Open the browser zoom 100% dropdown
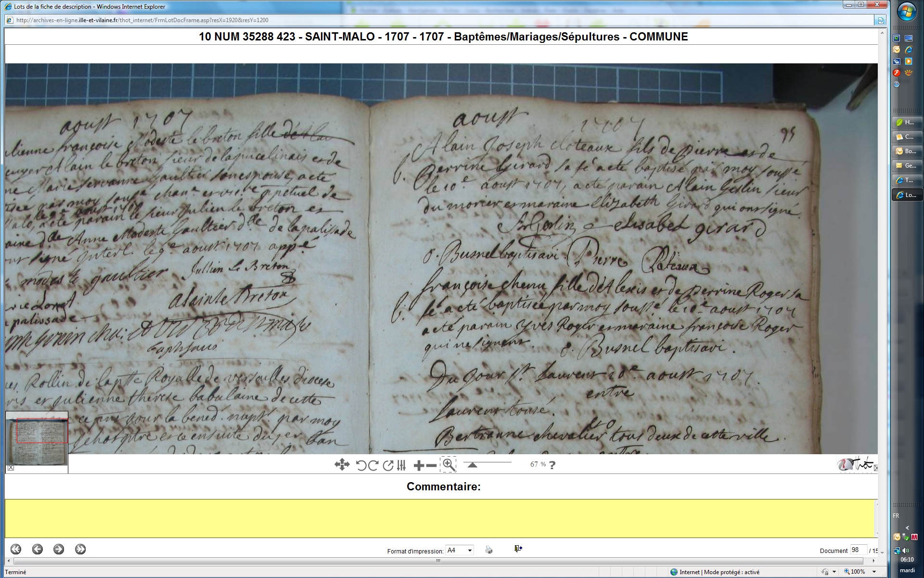The width and height of the screenshot is (924, 578). [x=874, y=572]
